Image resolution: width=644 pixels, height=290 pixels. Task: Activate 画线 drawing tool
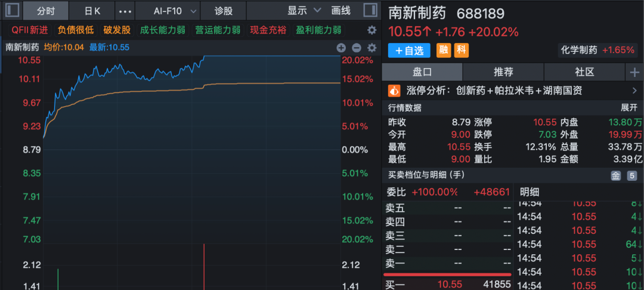click(341, 11)
